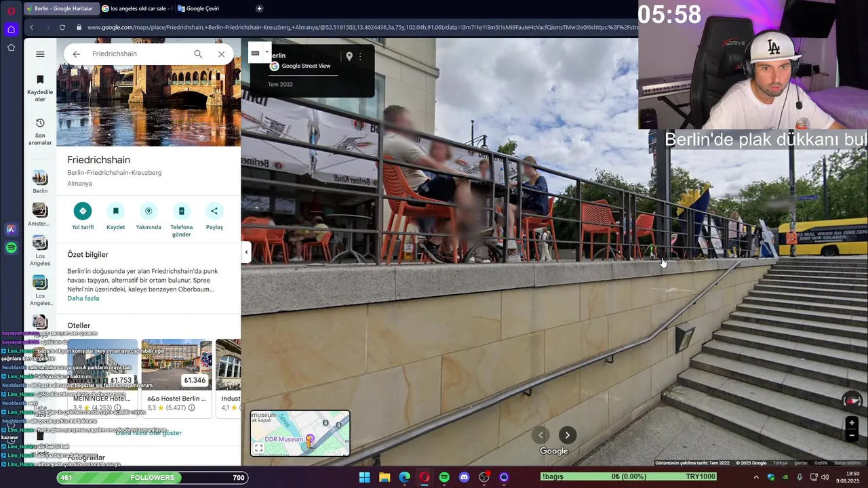Viewport: 868px width, 488px height.
Task: Clear the Friedrichshain search text
Action: pos(221,54)
